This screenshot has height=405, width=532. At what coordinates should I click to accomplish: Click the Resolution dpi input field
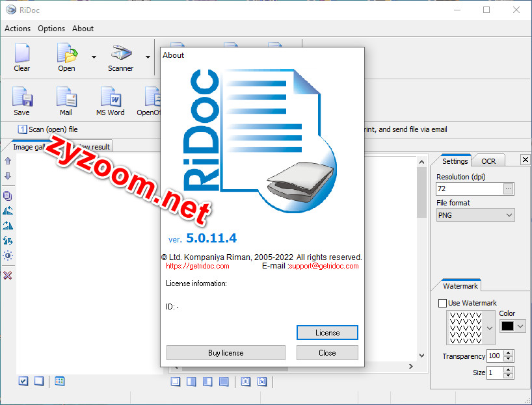click(470, 189)
